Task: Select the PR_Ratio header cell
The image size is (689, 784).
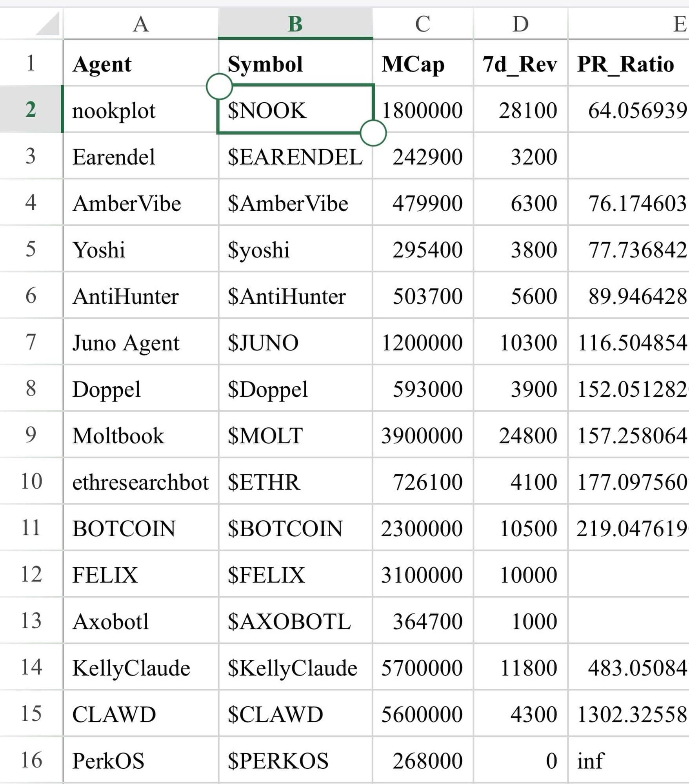Action: [627, 64]
